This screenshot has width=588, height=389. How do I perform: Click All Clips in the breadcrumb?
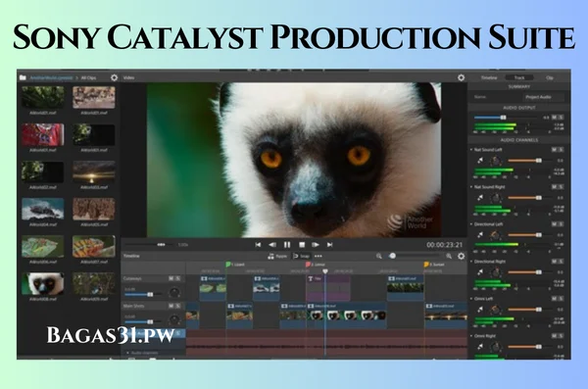coord(88,77)
